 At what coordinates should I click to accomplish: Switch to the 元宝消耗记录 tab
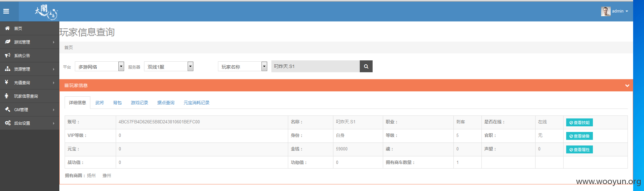[197, 103]
